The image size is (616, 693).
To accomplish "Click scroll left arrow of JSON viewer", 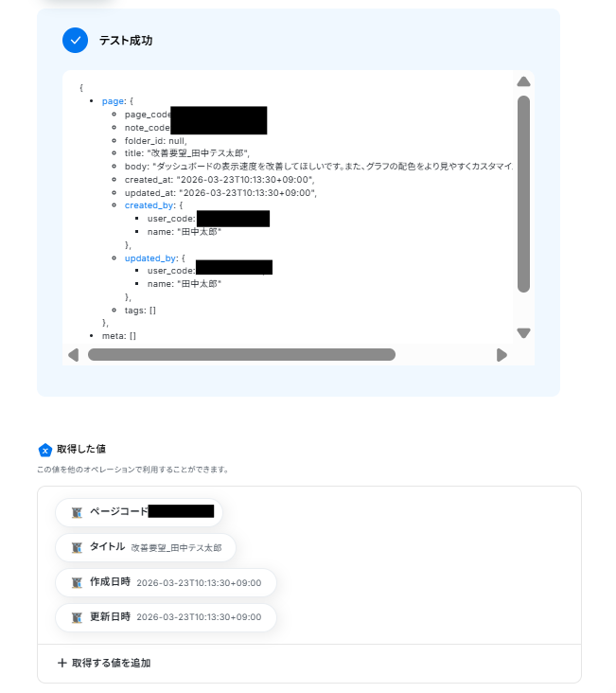I will [74, 355].
